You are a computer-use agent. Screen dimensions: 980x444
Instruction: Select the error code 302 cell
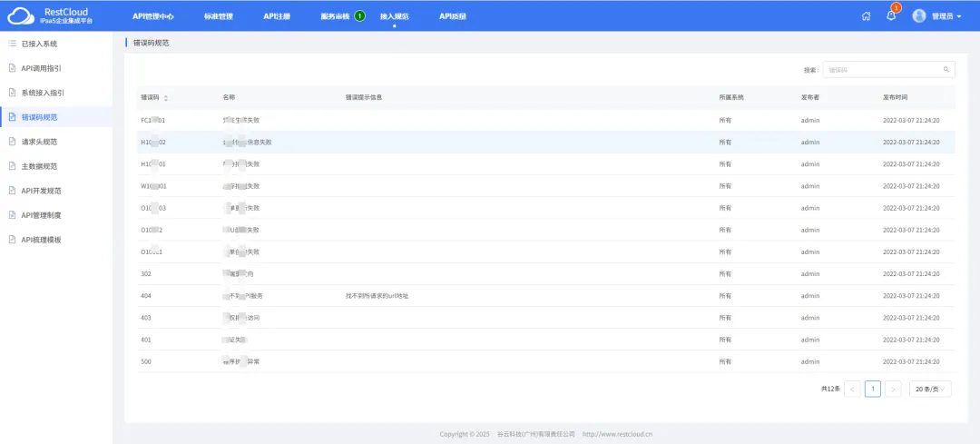(x=147, y=274)
